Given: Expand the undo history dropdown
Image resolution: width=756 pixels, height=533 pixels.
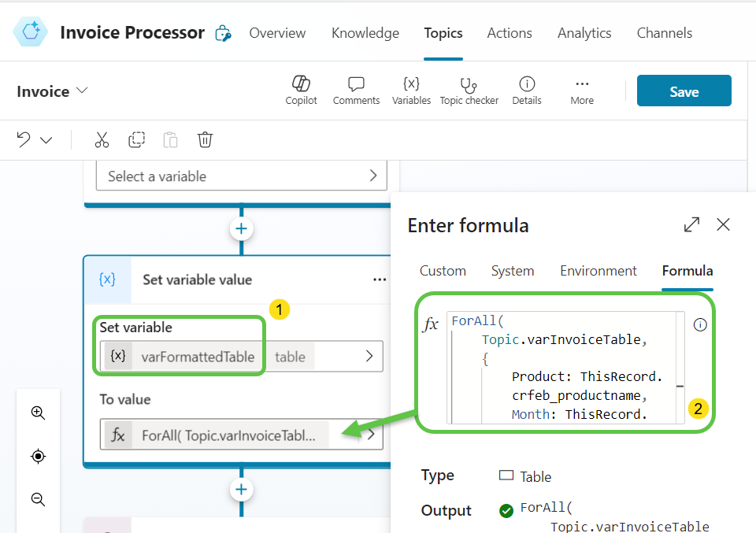Looking at the screenshot, I should pos(46,139).
